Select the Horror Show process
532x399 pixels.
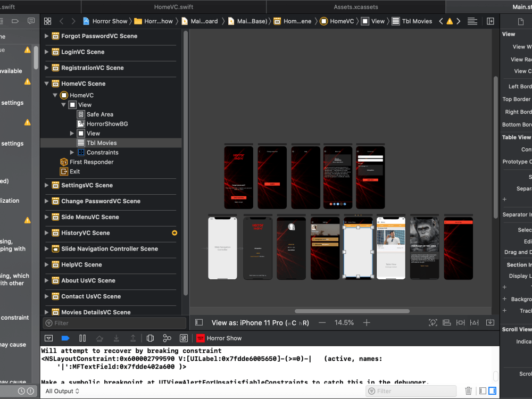point(219,338)
